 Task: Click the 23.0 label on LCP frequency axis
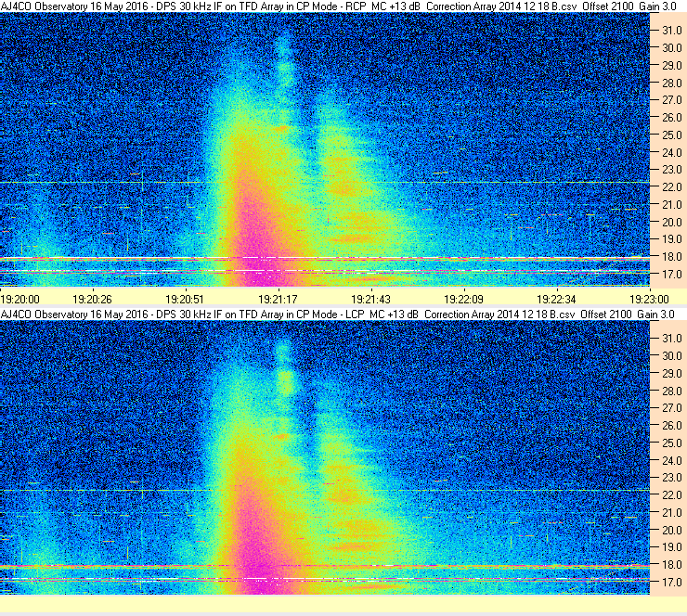pyautogui.click(x=671, y=478)
